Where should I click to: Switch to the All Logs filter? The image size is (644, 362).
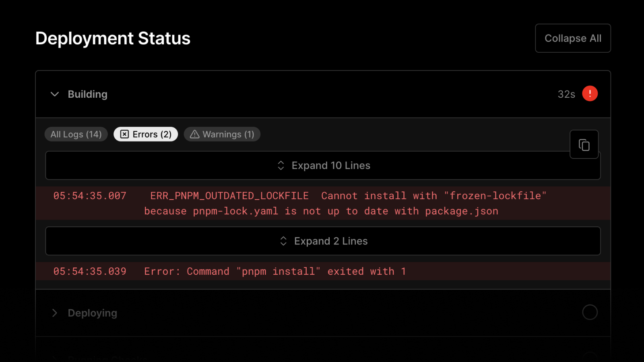pyautogui.click(x=76, y=134)
